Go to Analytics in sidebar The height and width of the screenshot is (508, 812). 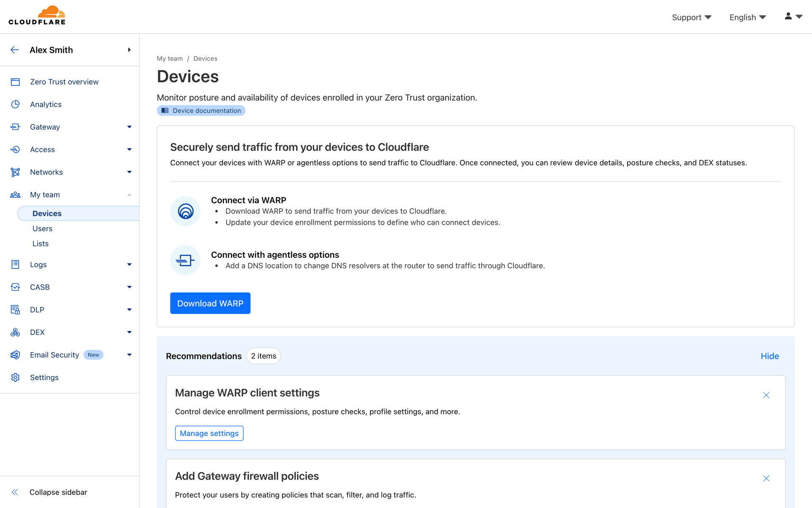(46, 104)
